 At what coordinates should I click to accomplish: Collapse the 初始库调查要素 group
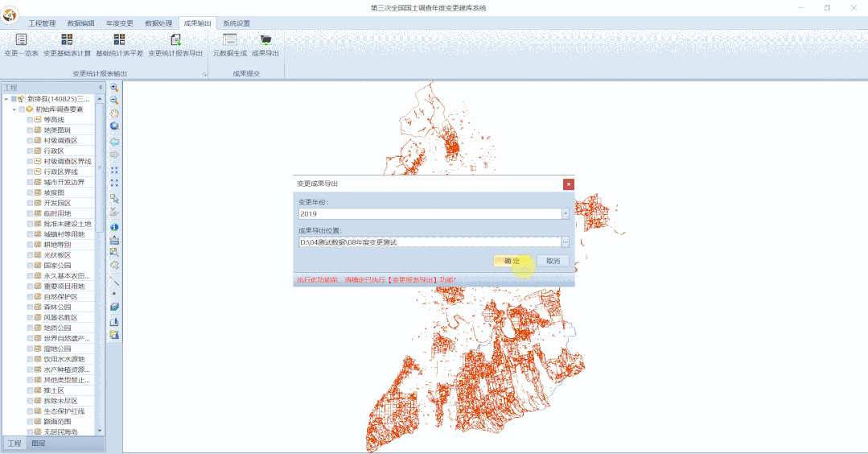pyautogui.click(x=14, y=109)
